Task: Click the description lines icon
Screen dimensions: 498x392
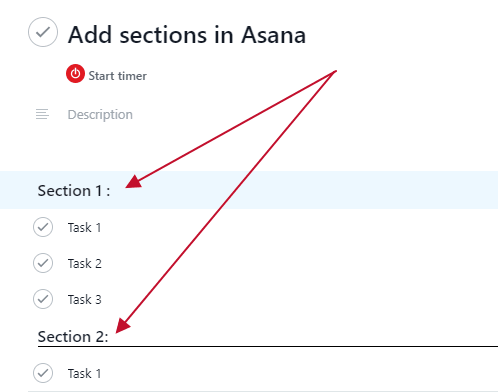Action: 42,114
